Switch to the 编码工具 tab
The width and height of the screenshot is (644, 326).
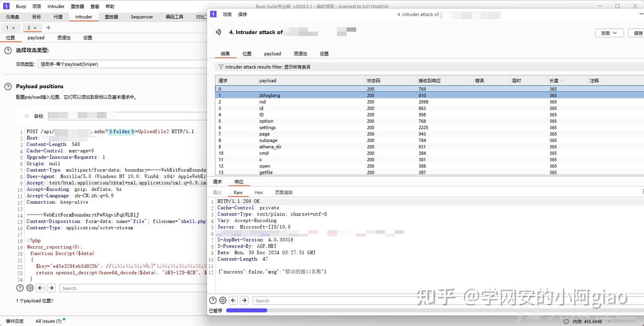[x=174, y=17]
